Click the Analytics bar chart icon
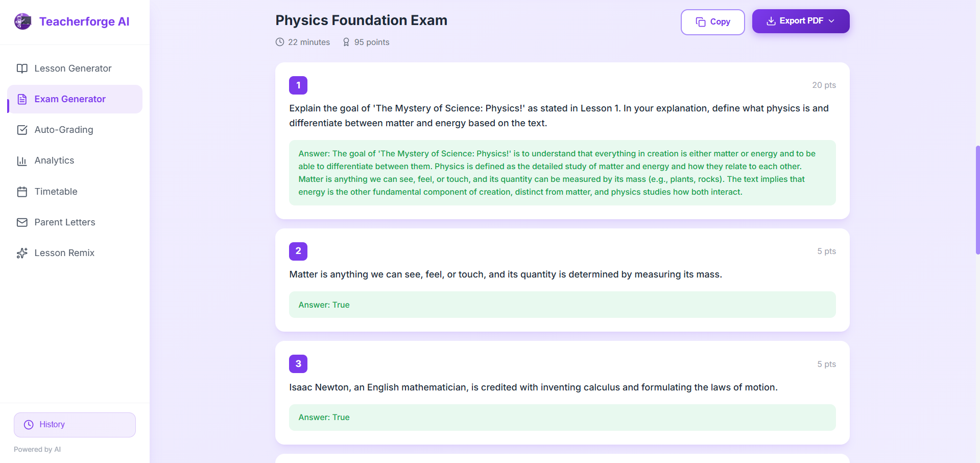980x463 pixels. (22, 161)
